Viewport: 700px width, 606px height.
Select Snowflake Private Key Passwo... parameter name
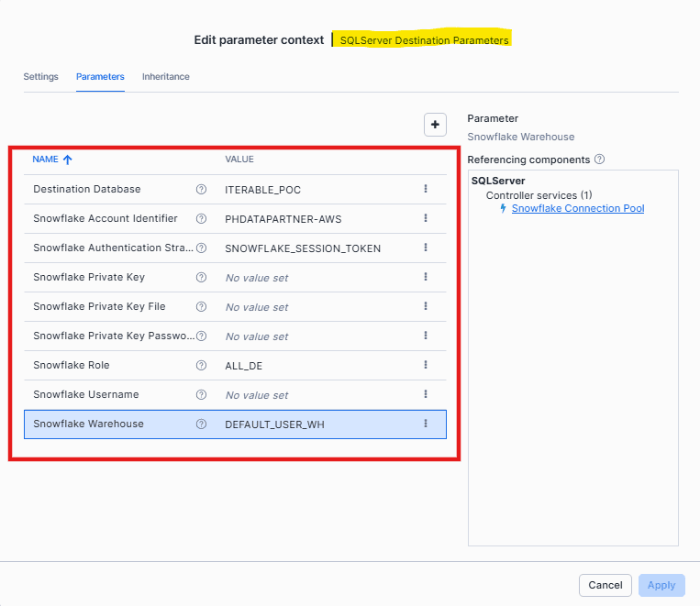coord(114,336)
